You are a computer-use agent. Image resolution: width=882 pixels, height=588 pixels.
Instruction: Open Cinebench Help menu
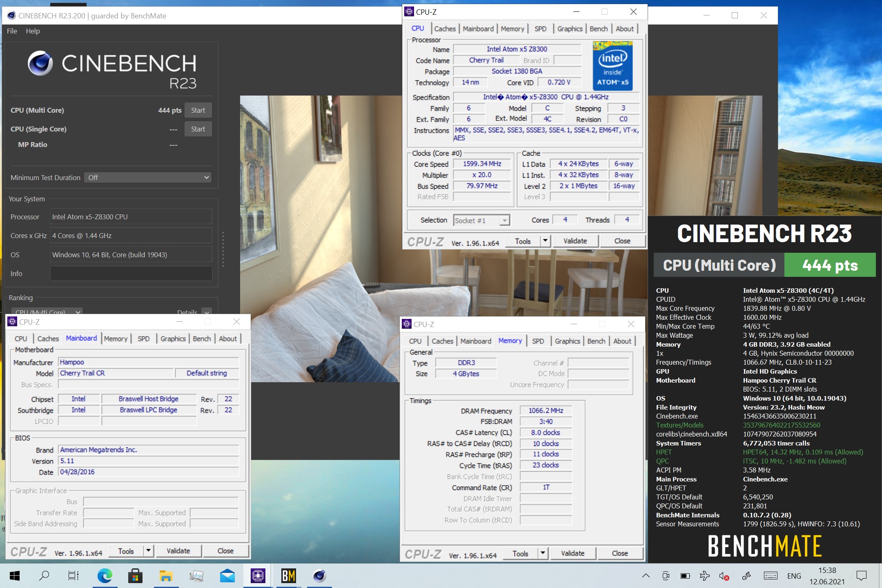(x=33, y=31)
